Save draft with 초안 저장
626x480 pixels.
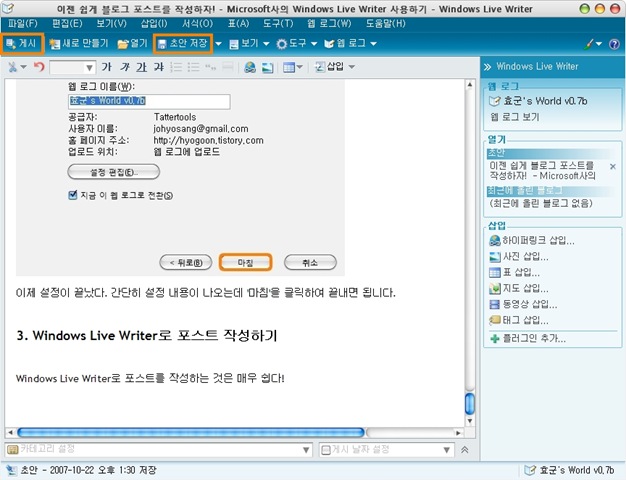pos(183,44)
